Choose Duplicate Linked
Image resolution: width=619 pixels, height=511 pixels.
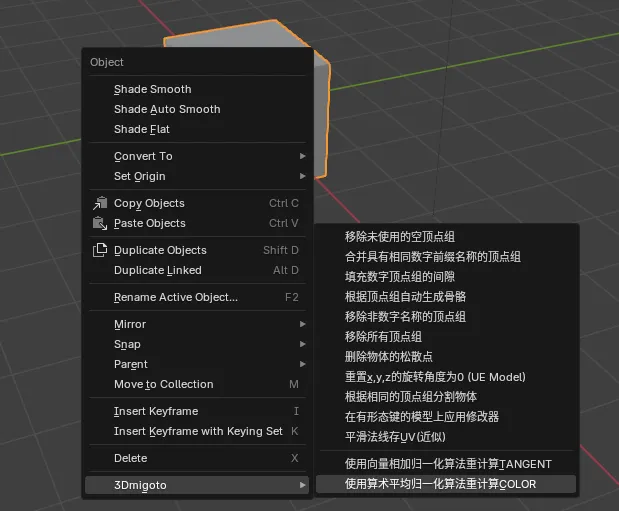coord(197,270)
